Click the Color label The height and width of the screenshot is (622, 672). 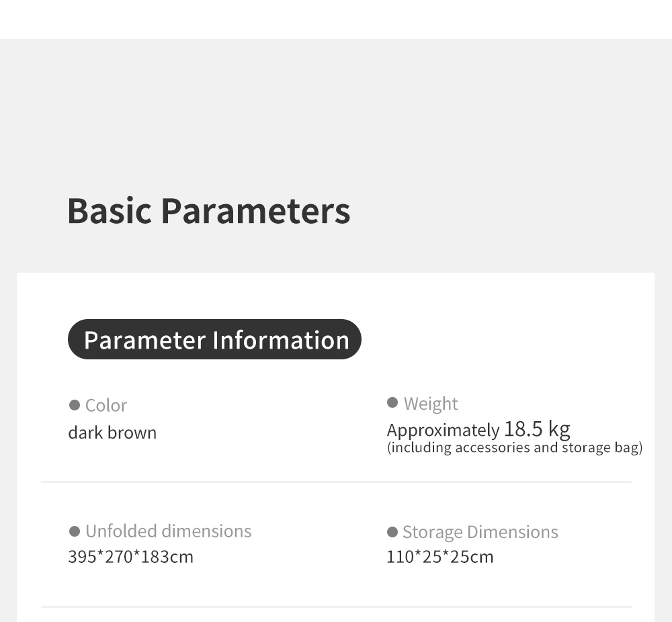click(106, 405)
